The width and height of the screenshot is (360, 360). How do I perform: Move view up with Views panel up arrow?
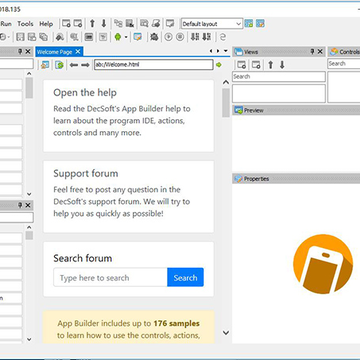point(271,65)
